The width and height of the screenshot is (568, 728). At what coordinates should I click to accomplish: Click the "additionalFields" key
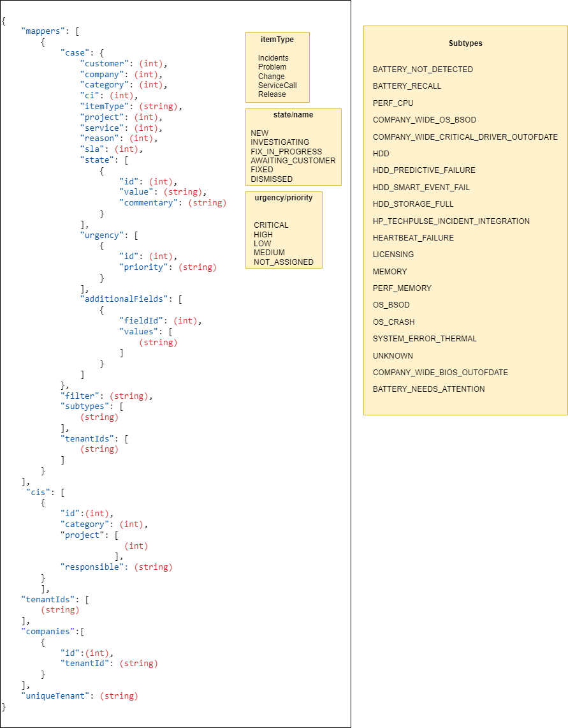(x=124, y=299)
